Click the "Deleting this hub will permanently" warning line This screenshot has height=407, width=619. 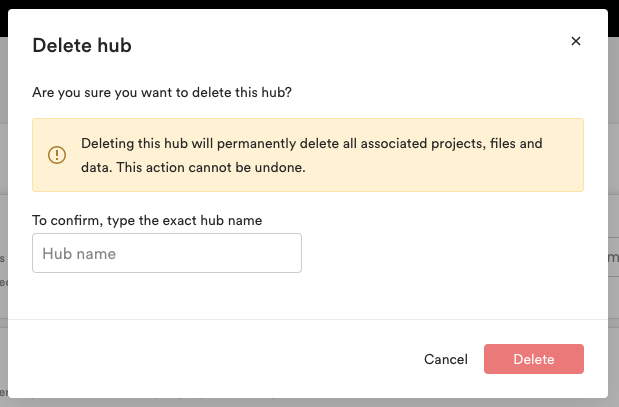312,143
